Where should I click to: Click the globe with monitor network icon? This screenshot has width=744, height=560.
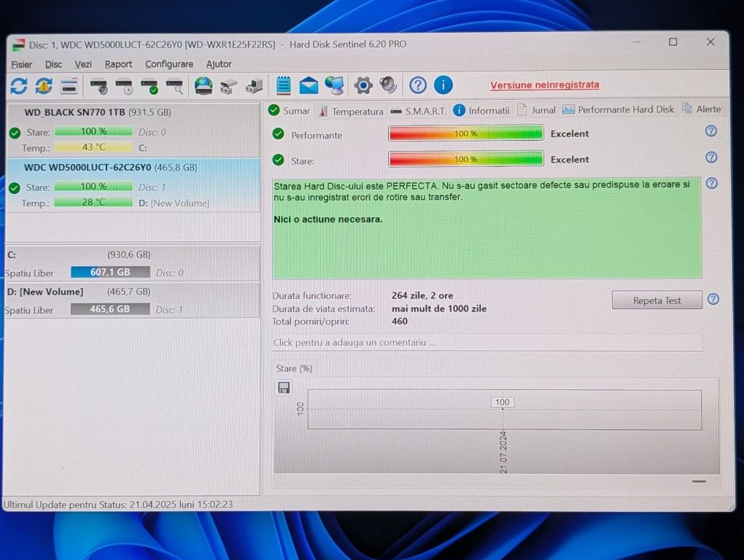coord(335,85)
